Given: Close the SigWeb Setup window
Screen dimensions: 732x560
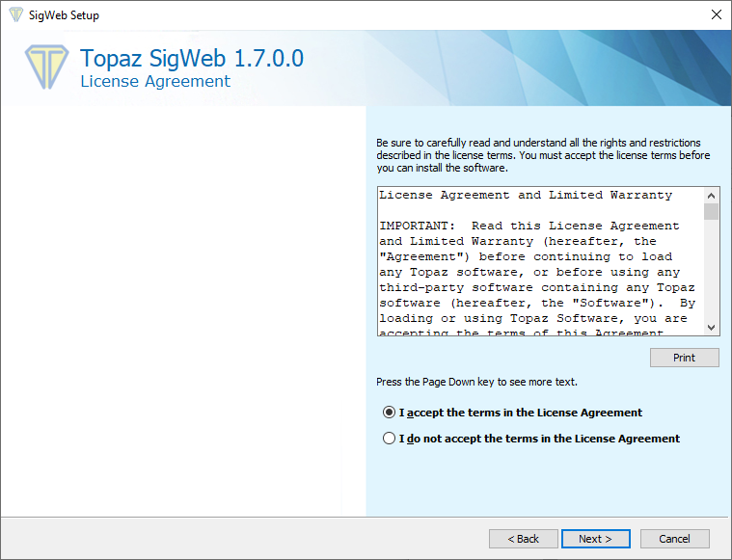Looking at the screenshot, I should pos(716,15).
